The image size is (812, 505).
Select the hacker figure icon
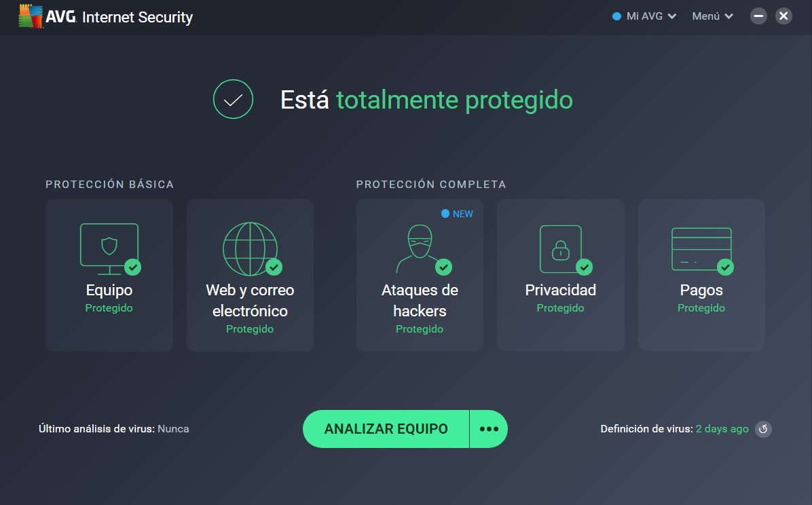coord(420,248)
